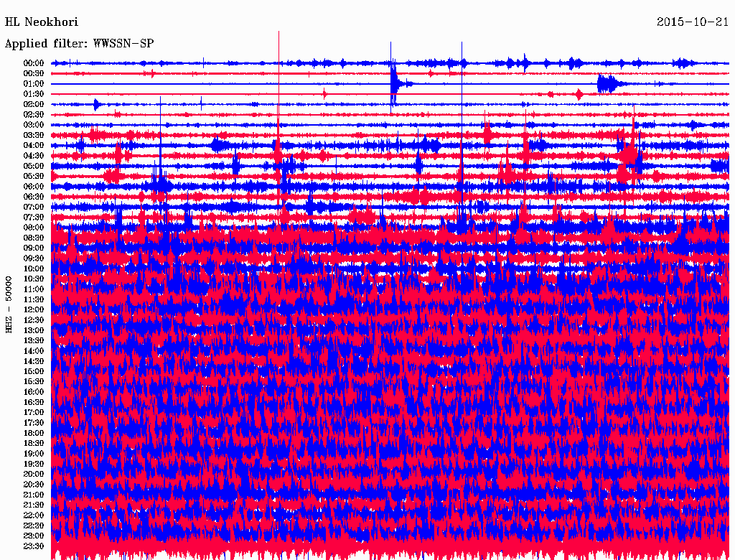Screen dimensions: 735x560
Task: Select the 10:00 time label
Action: [34, 269]
